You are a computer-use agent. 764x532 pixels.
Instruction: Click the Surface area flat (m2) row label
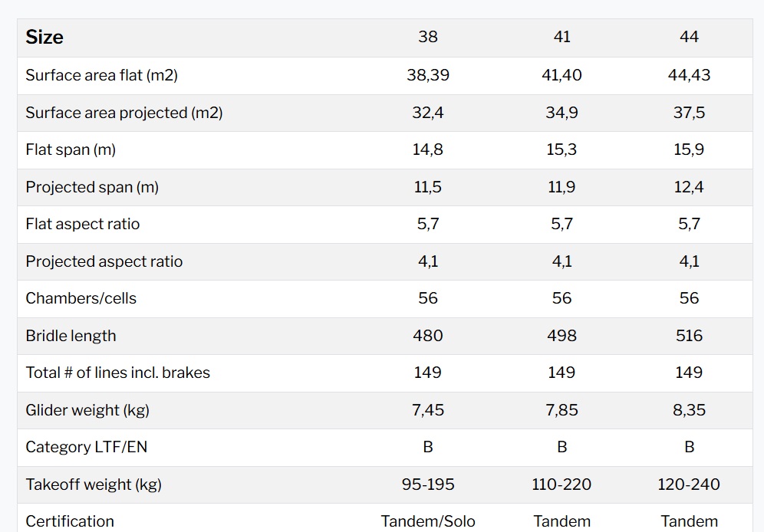[x=101, y=75]
